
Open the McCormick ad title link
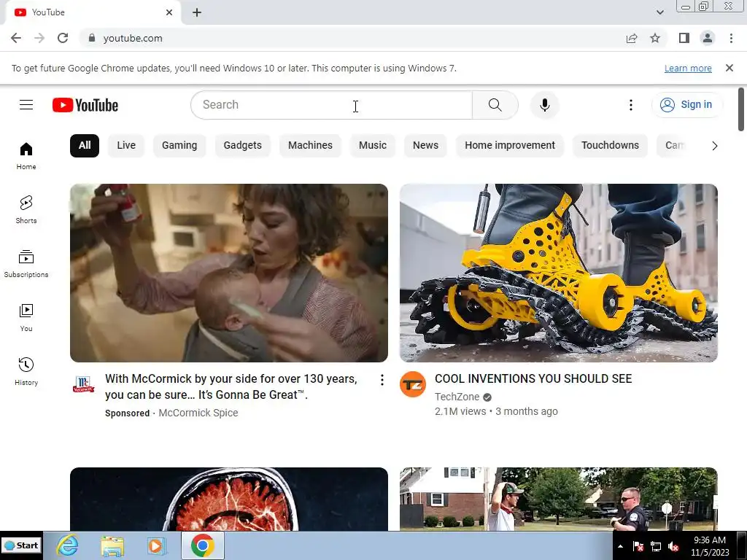point(231,386)
